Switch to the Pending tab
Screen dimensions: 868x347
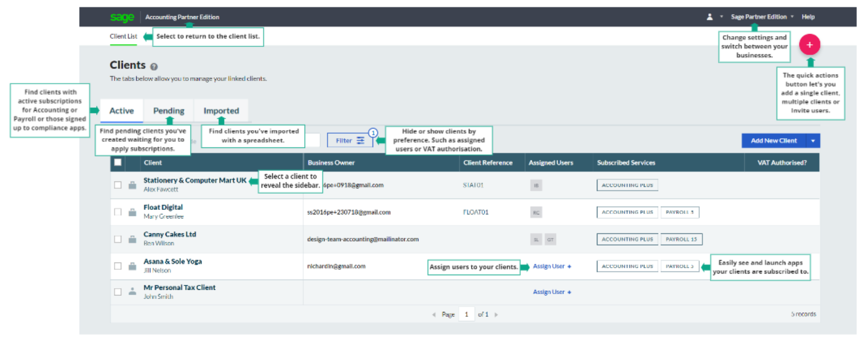tap(168, 111)
